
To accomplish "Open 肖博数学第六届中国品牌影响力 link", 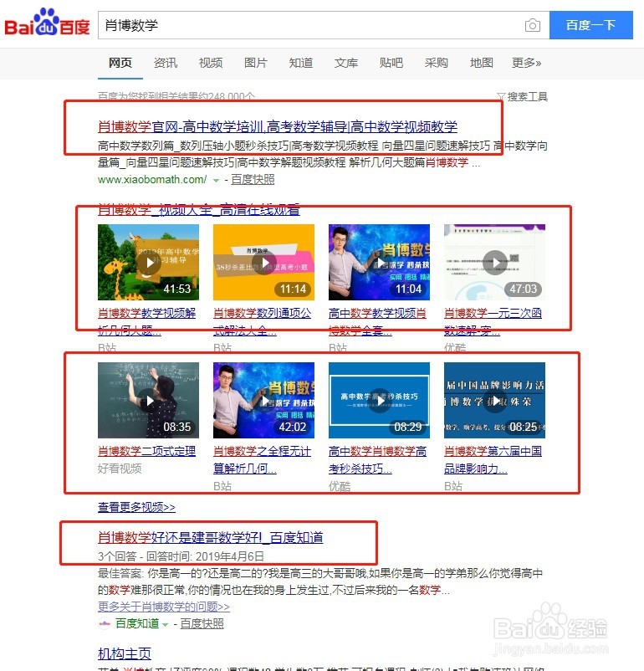I will click(x=493, y=460).
